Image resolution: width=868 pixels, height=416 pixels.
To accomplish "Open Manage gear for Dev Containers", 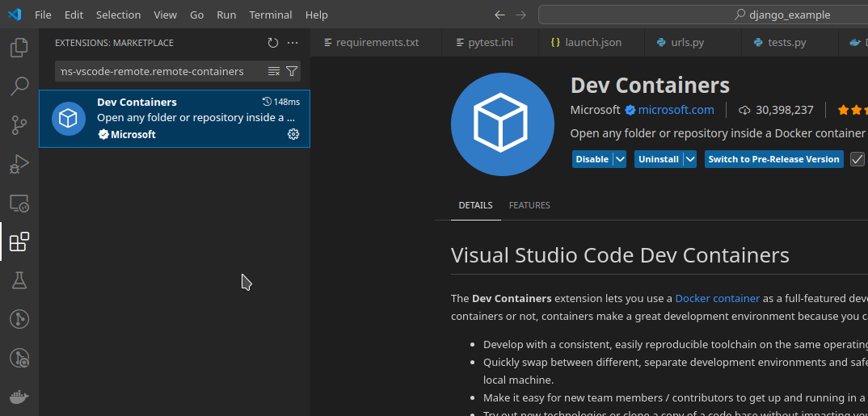I will (x=293, y=134).
